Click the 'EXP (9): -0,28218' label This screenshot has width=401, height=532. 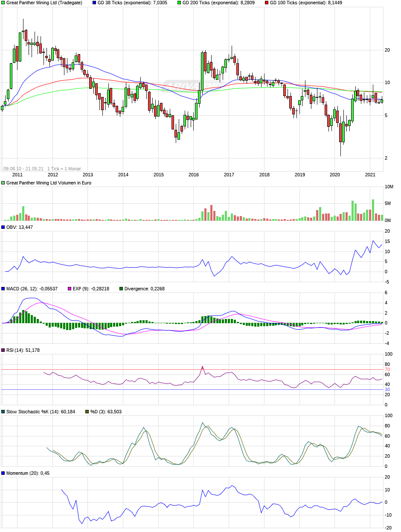pos(91,289)
